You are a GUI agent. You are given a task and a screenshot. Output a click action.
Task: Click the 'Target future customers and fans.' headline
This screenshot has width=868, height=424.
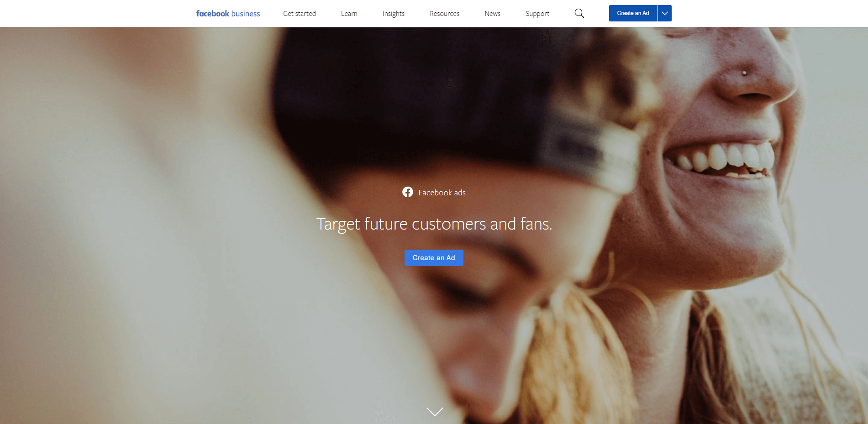tap(434, 224)
